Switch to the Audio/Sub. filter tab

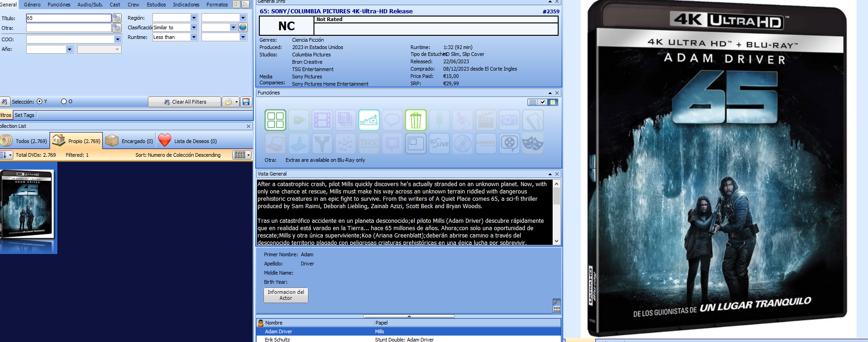90,5
